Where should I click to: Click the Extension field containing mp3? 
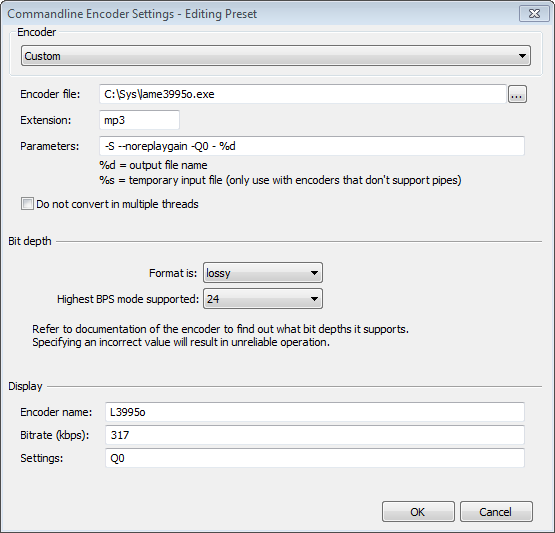click(x=139, y=120)
